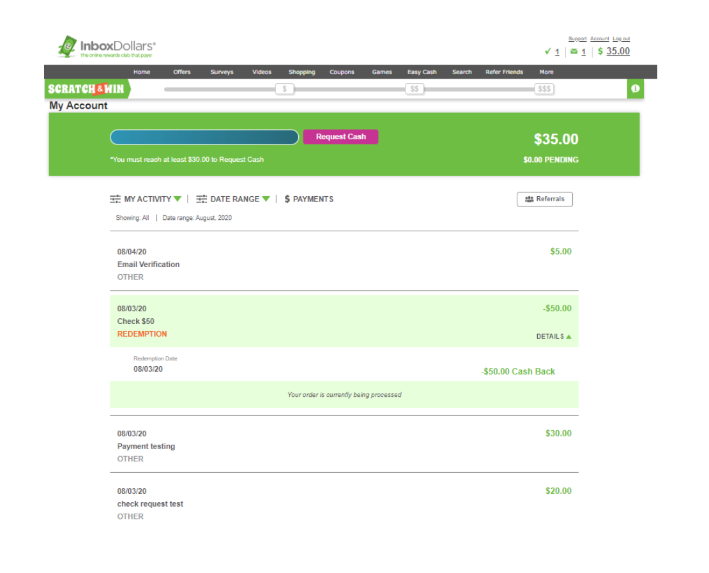Open the Payments link
709x573 pixels.
click(309, 199)
